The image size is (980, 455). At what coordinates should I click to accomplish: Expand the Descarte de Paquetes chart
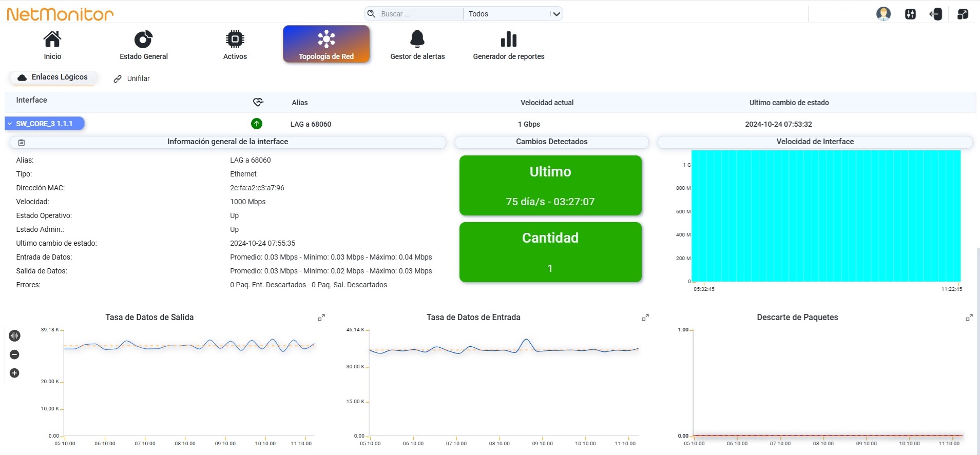(969, 318)
